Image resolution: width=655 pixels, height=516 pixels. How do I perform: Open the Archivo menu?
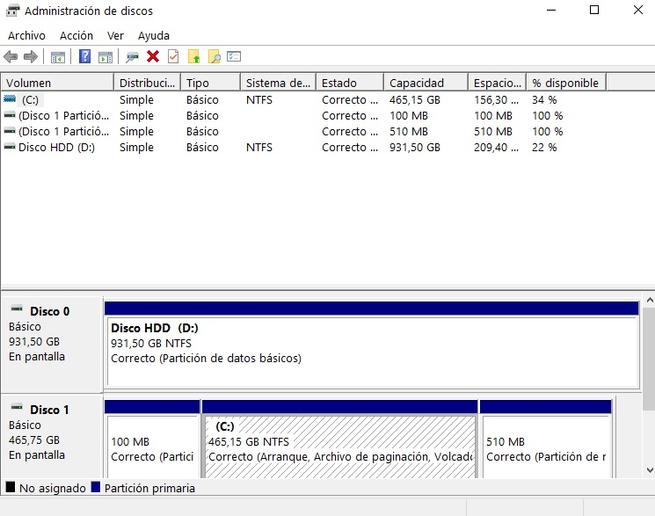27,36
